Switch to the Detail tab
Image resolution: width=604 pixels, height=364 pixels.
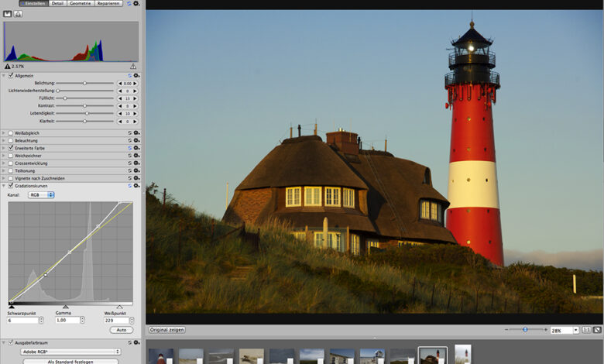[x=57, y=4]
